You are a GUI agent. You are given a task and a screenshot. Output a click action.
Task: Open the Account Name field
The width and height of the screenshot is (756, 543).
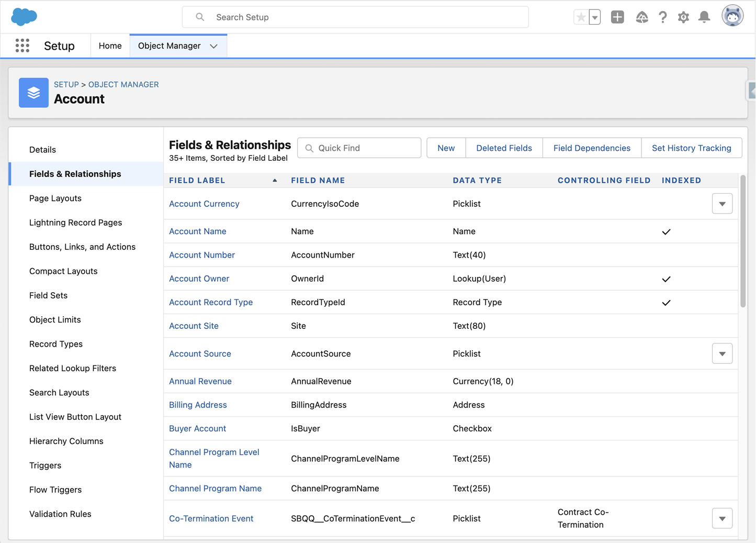click(198, 231)
